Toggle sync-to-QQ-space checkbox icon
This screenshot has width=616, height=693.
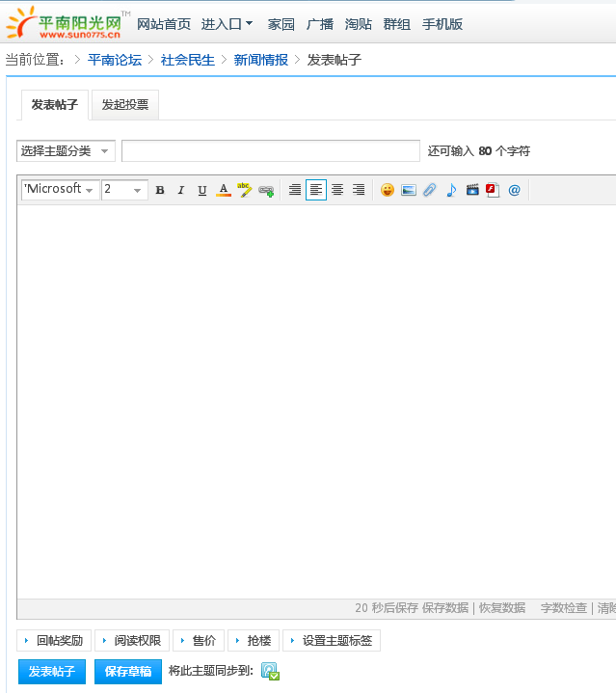click(270, 672)
